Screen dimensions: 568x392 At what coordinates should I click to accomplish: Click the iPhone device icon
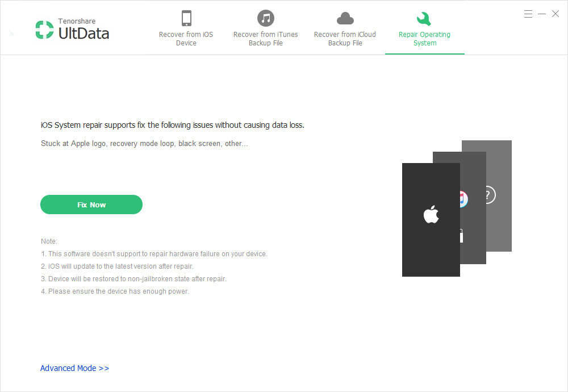(x=186, y=18)
